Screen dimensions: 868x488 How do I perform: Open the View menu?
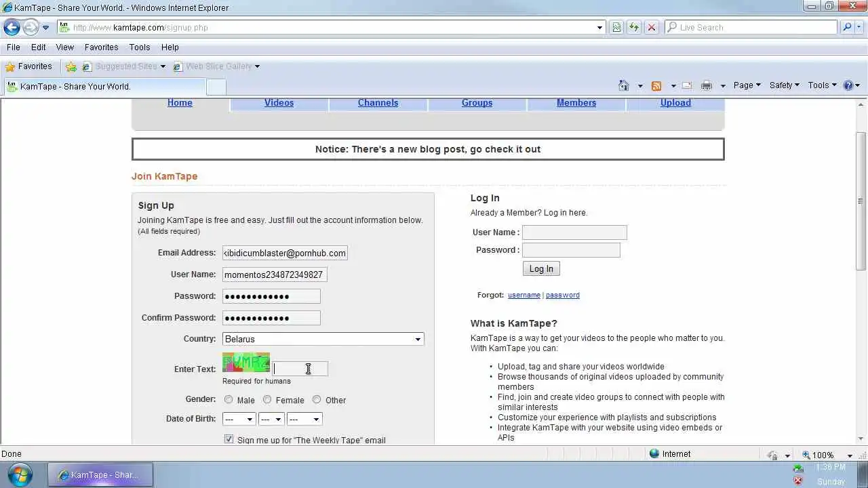tap(64, 47)
